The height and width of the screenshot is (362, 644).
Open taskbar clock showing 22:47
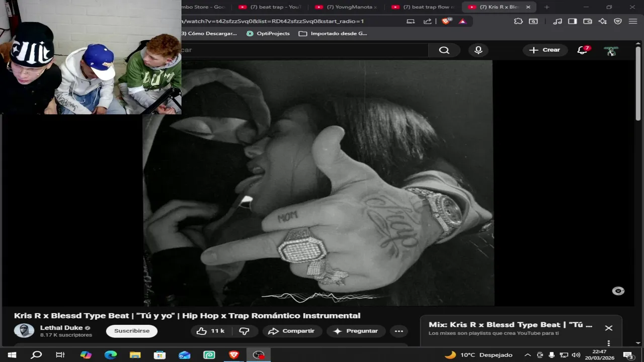point(599,355)
